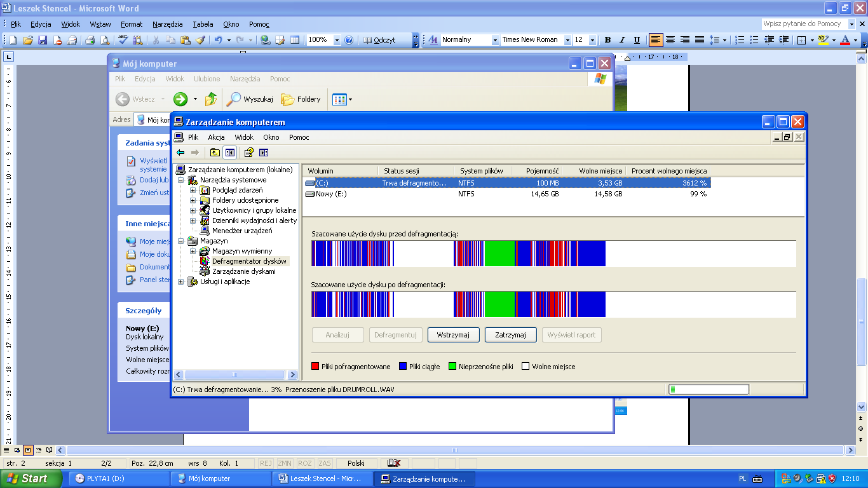This screenshot has height=488, width=868.
Task: Open the views icon in Mój komputer toolbar
Action: [x=341, y=99]
